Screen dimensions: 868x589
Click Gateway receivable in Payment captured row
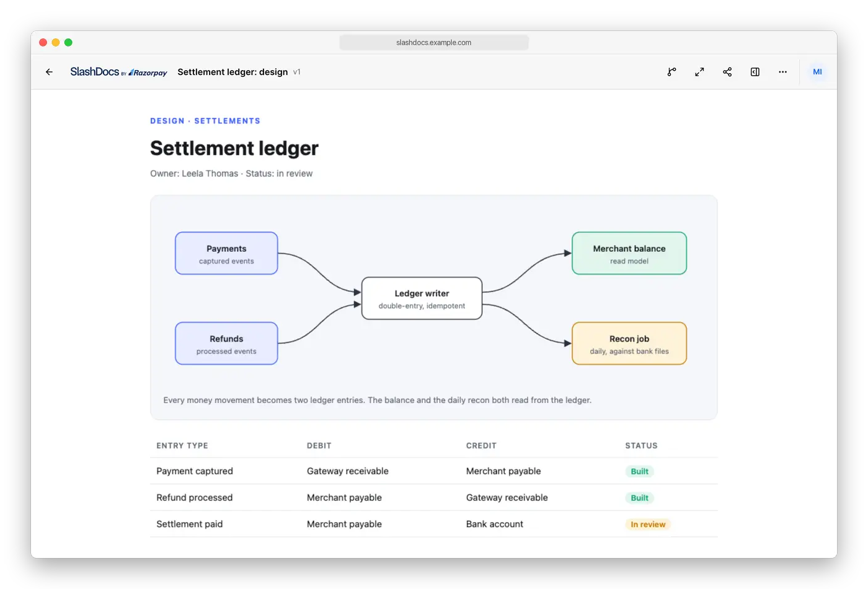point(348,471)
